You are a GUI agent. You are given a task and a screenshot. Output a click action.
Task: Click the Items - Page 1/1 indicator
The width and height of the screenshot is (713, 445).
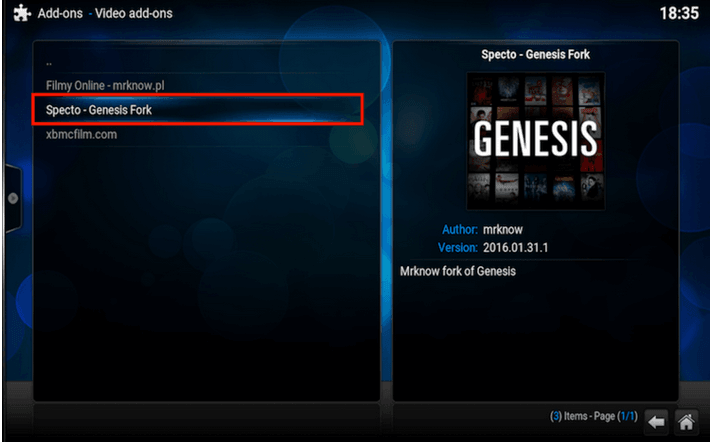click(594, 416)
